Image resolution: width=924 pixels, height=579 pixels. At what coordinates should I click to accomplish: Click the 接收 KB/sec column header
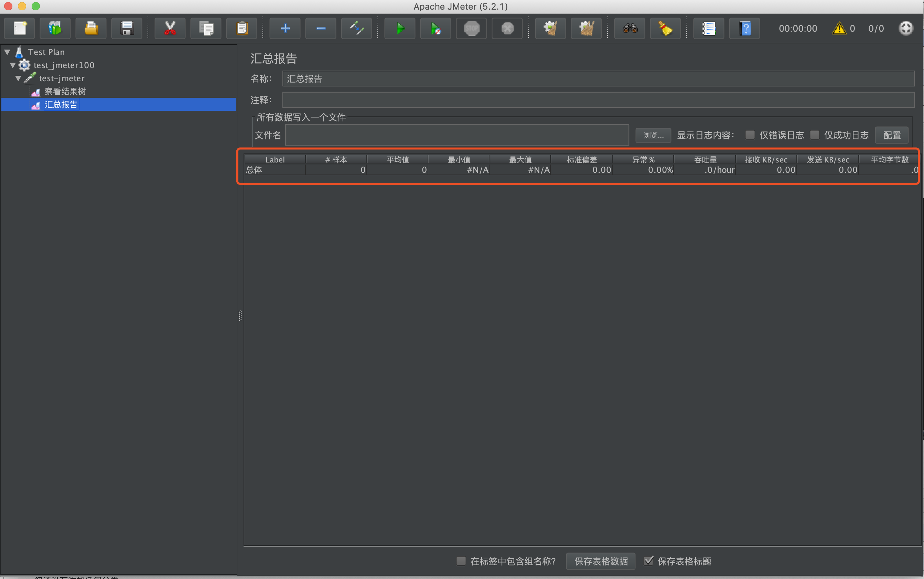[766, 160]
